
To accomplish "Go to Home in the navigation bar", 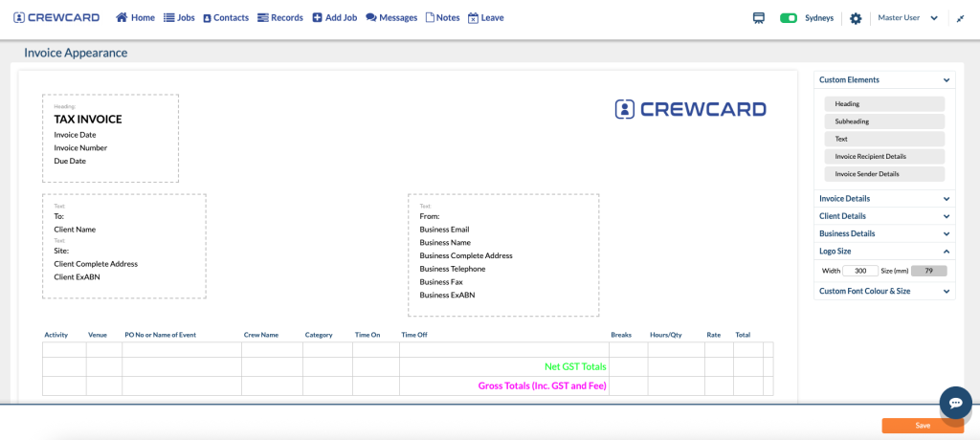I will [x=135, y=17].
